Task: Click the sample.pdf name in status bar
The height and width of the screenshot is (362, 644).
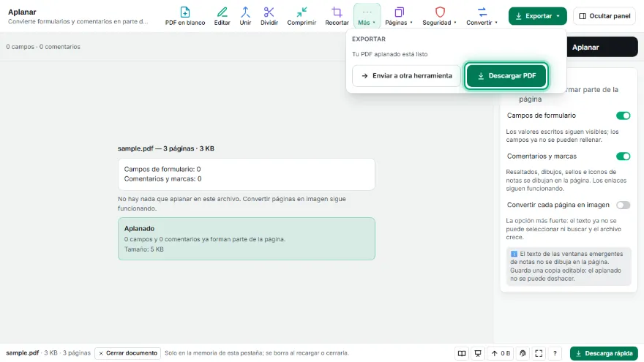Action: 22,353
